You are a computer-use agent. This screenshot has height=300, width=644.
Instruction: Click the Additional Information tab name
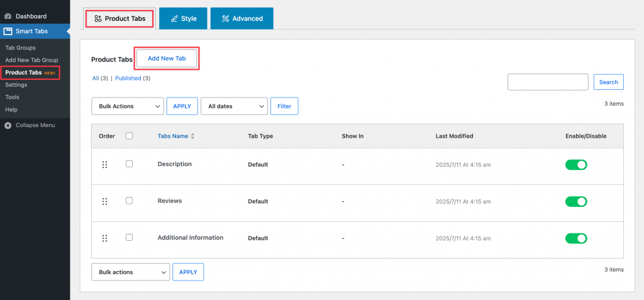point(191,238)
